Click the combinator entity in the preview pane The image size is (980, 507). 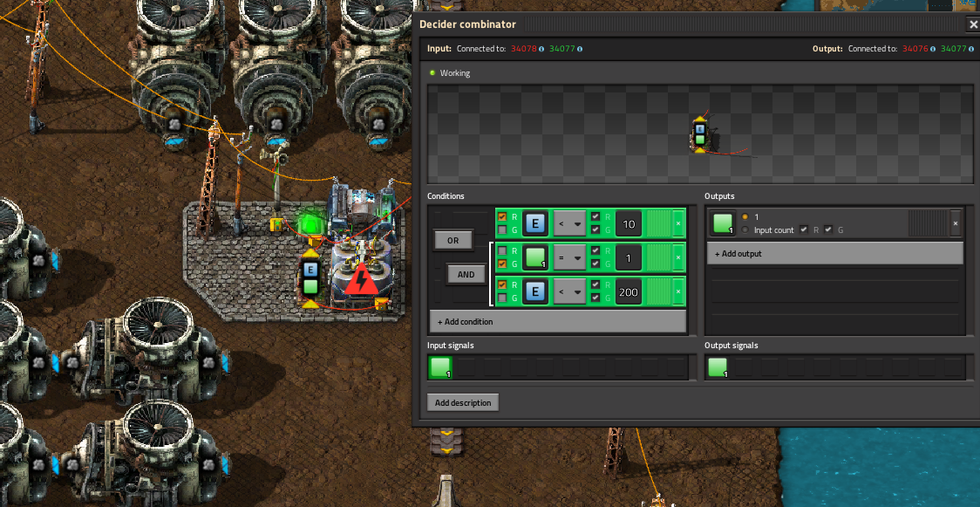tap(701, 134)
